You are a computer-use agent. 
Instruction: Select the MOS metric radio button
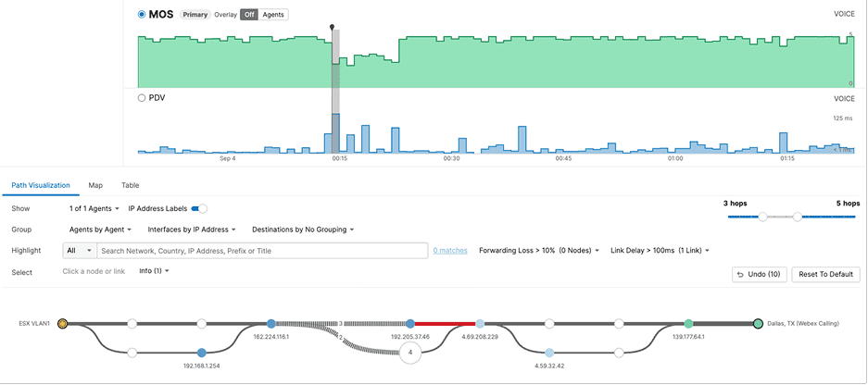(x=142, y=15)
